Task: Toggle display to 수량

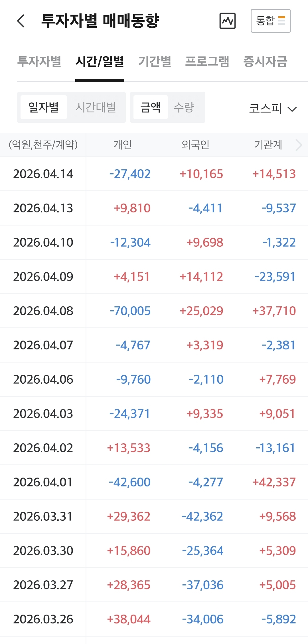Action: [x=184, y=107]
